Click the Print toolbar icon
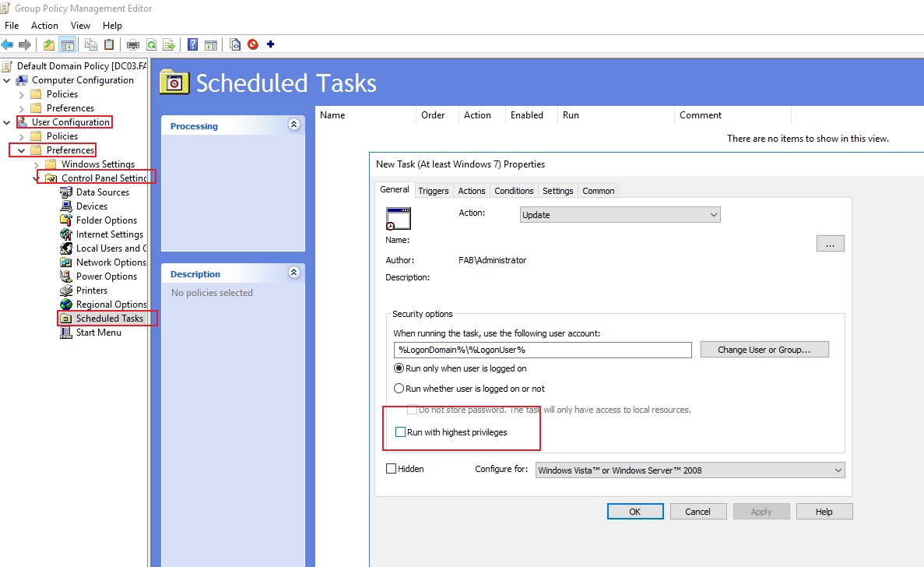This screenshot has width=924, height=567. (x=133, y=45)
